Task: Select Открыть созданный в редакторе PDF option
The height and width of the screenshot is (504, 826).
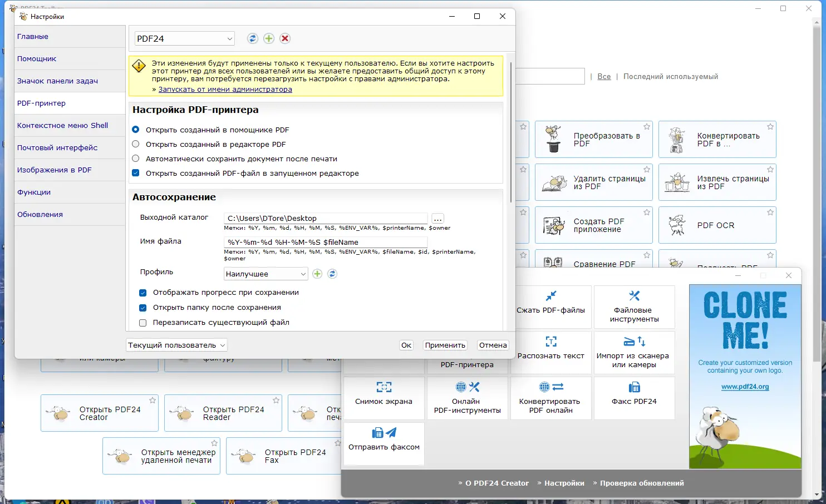Action: pos(136,144)
